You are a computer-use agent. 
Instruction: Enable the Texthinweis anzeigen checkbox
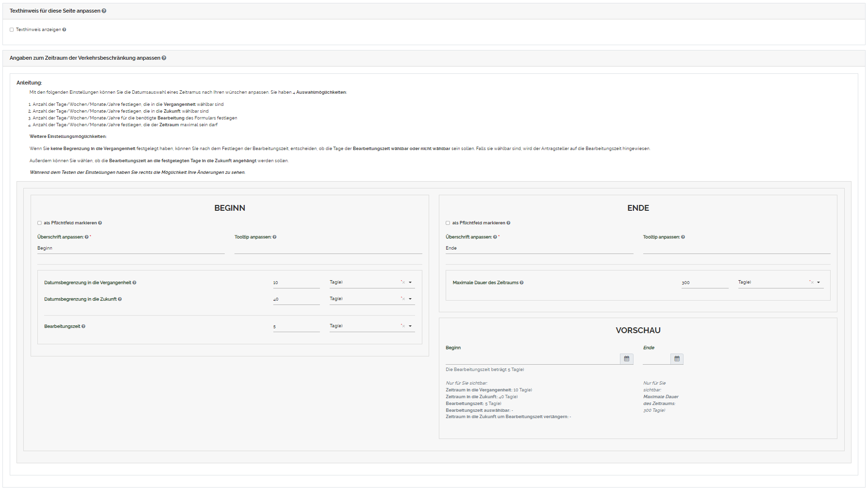pos(12,30)
